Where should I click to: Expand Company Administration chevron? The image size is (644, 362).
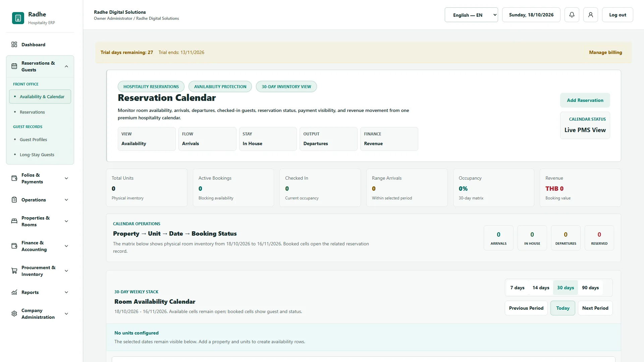[x=66, y=314]
